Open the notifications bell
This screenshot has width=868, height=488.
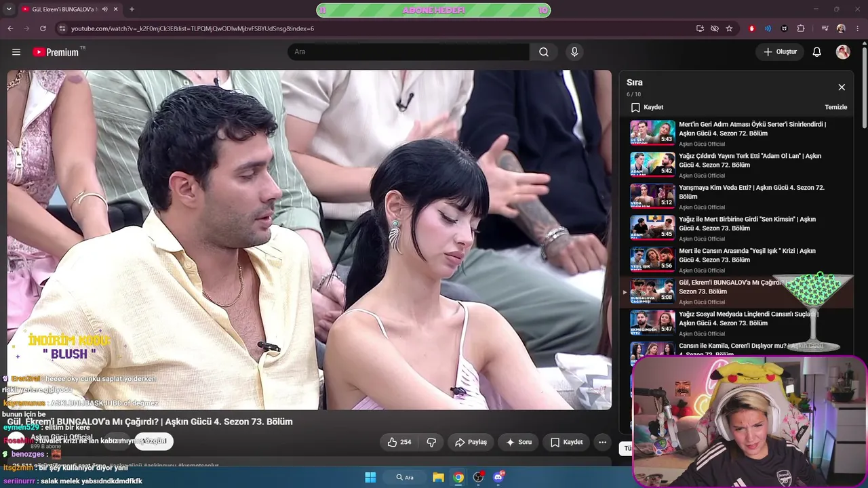click(x=817, y=52)
